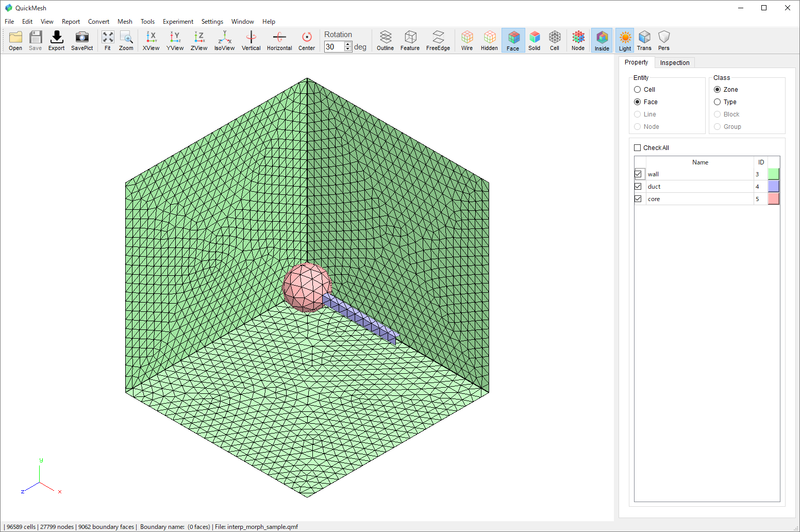Show mesh nodes with the Node tool
The image size is (800, 532).
tap(578, 40)
